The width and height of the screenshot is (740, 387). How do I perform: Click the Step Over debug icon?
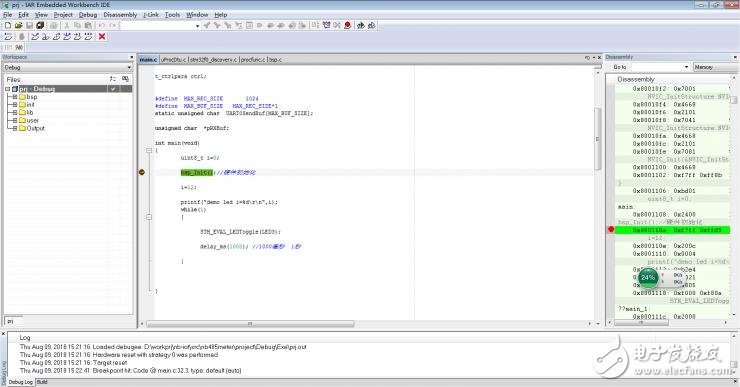coord(35,36)
